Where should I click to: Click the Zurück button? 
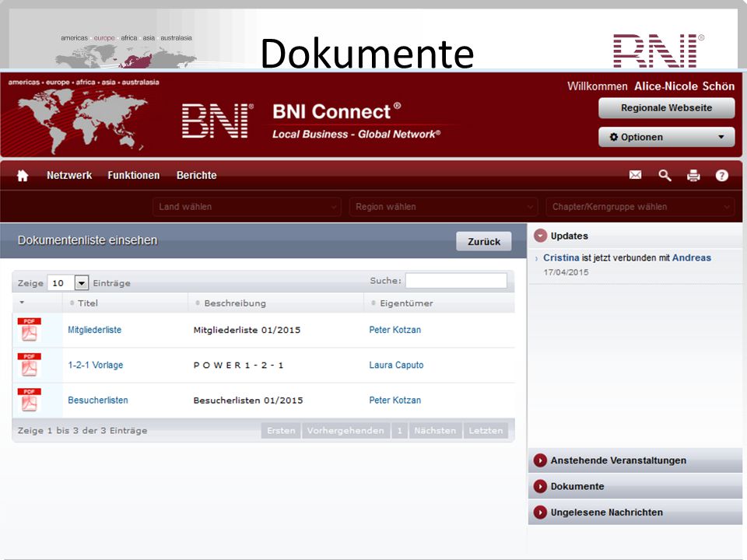(483, 241)
